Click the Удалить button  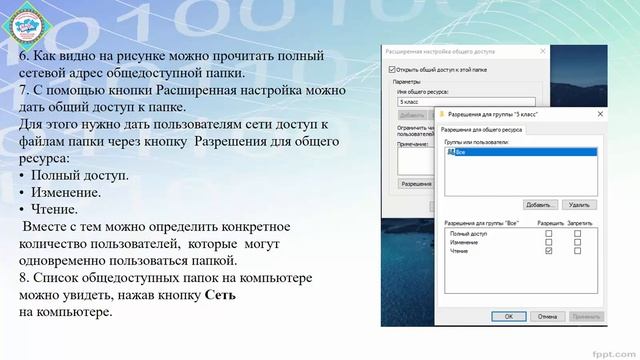coord(579,205)
